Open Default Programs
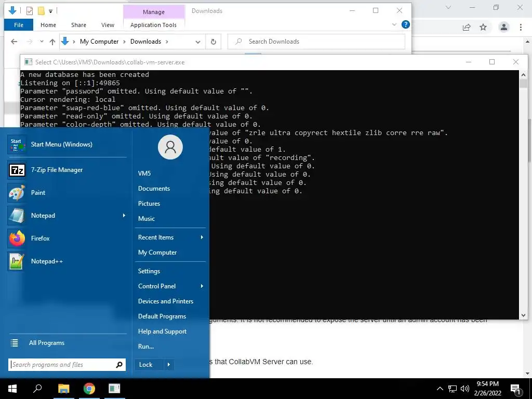The height and width of the screenshot is (399, 532). pos(162,316)
